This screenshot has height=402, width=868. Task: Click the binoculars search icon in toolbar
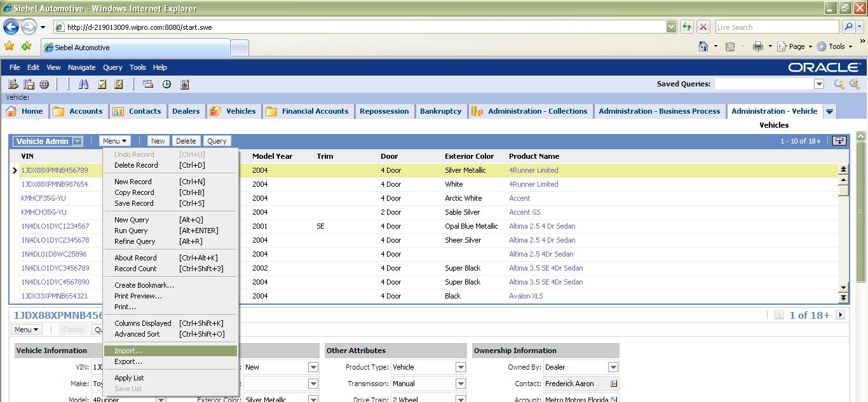click(x=83, y=84)
